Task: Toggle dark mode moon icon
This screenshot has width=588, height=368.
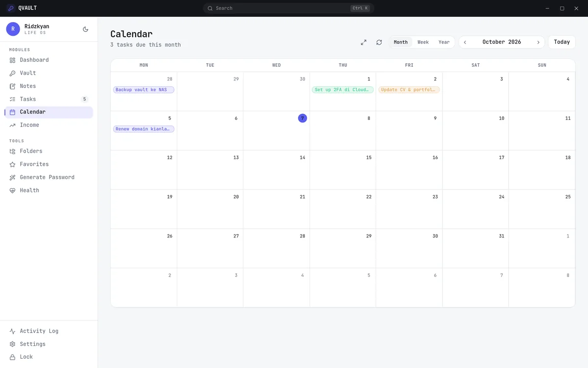Action: tap(86, 29)
